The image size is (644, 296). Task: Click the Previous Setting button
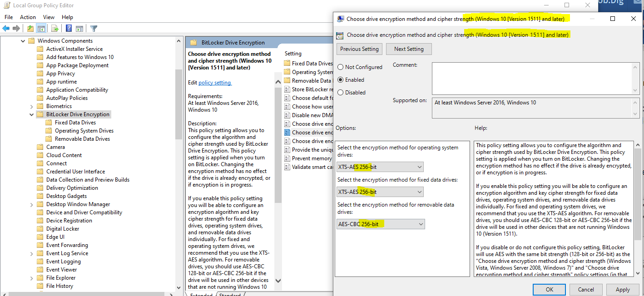click(359, 49)
